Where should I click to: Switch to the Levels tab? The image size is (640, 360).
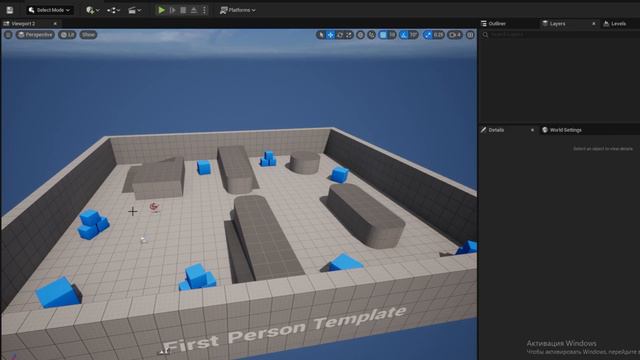(x=615, y=24)
